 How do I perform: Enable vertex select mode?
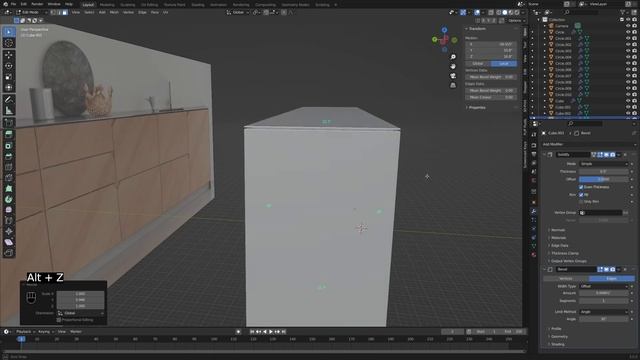point(53,12)
